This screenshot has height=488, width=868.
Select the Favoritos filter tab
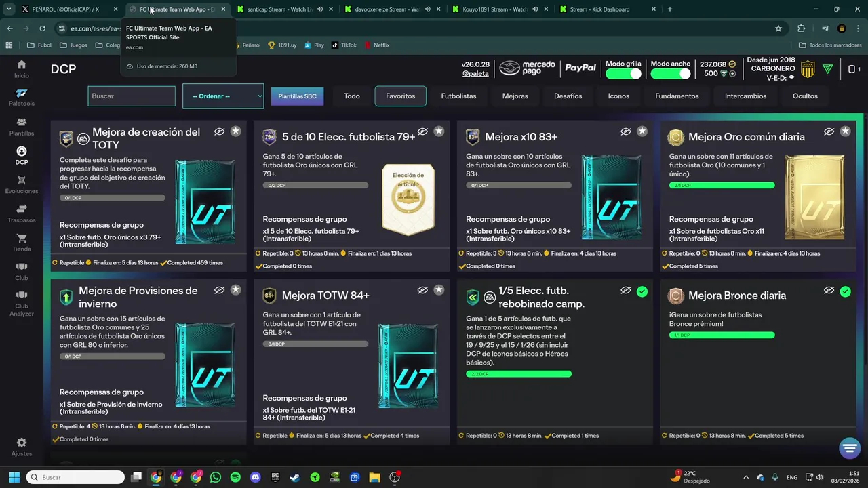pos(401,96)
